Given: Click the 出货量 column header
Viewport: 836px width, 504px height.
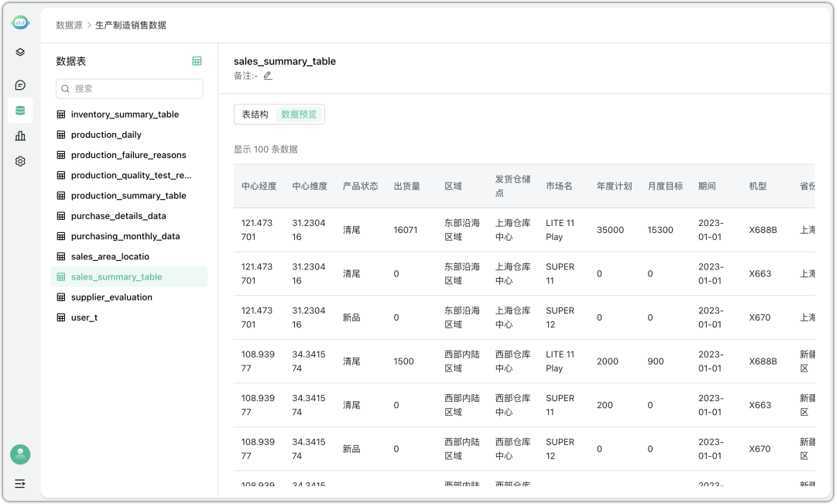Looking at the screenshot, I should (406, 186).
